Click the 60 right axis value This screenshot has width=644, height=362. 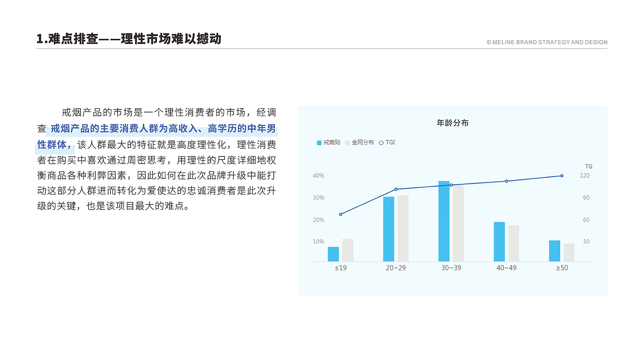(586, 220)
